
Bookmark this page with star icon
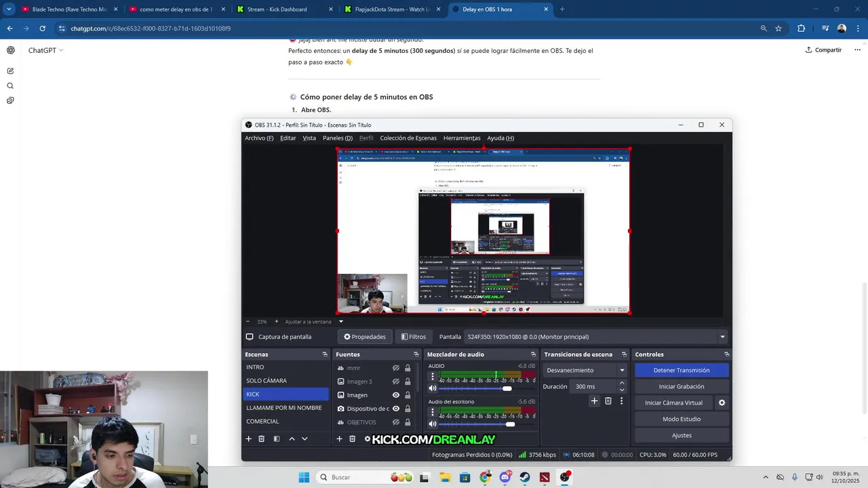[x=778, y=28]
